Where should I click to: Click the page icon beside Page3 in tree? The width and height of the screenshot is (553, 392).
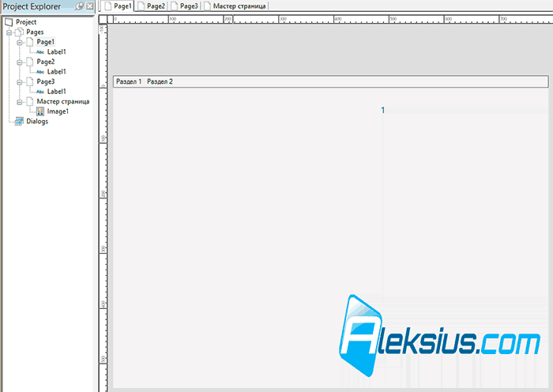point(30,81)
